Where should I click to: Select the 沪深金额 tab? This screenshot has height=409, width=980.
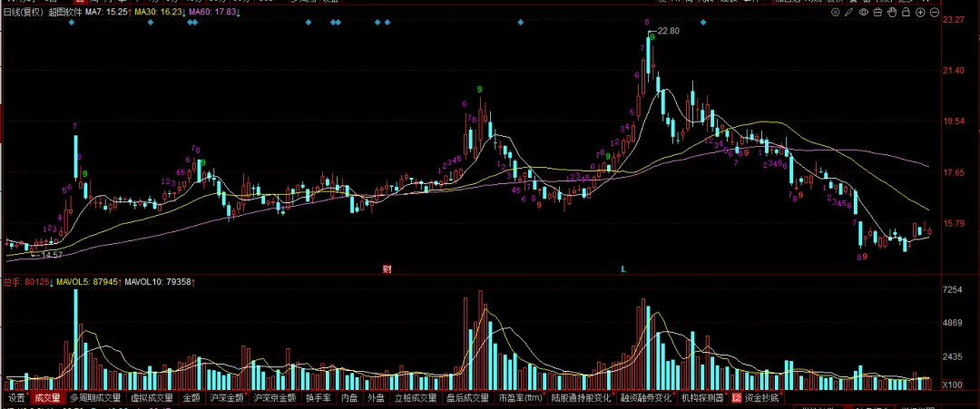tap(226, 397)
